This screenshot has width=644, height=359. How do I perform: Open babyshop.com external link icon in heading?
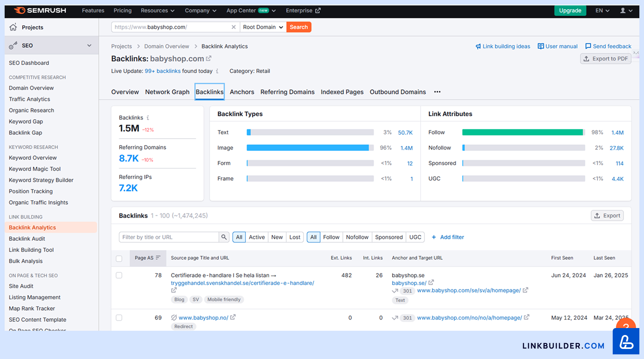[209, 58]
